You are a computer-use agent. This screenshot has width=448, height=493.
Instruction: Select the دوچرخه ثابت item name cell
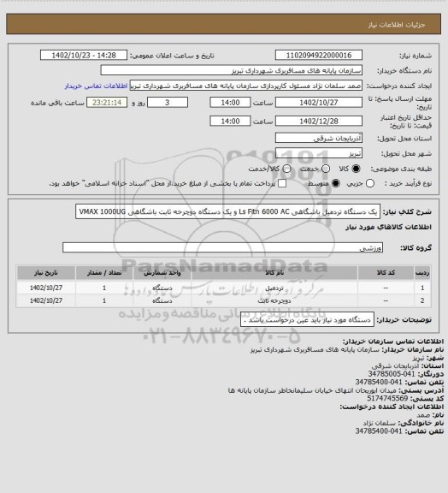pyautogui.click(x=274, y=301)
